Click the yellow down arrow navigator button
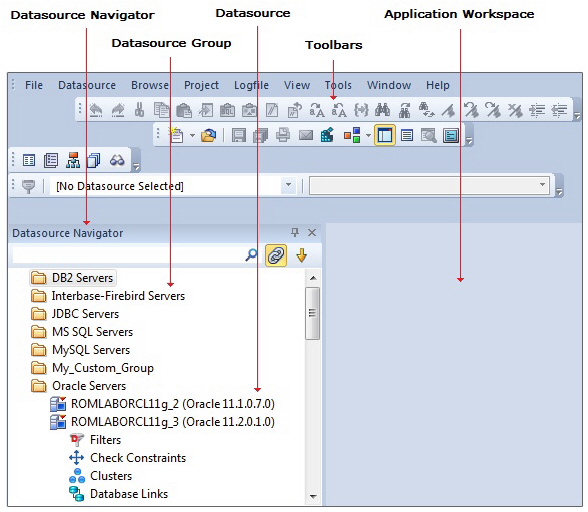This screenshot has width=588, height=512. click(x=302, y=255)
